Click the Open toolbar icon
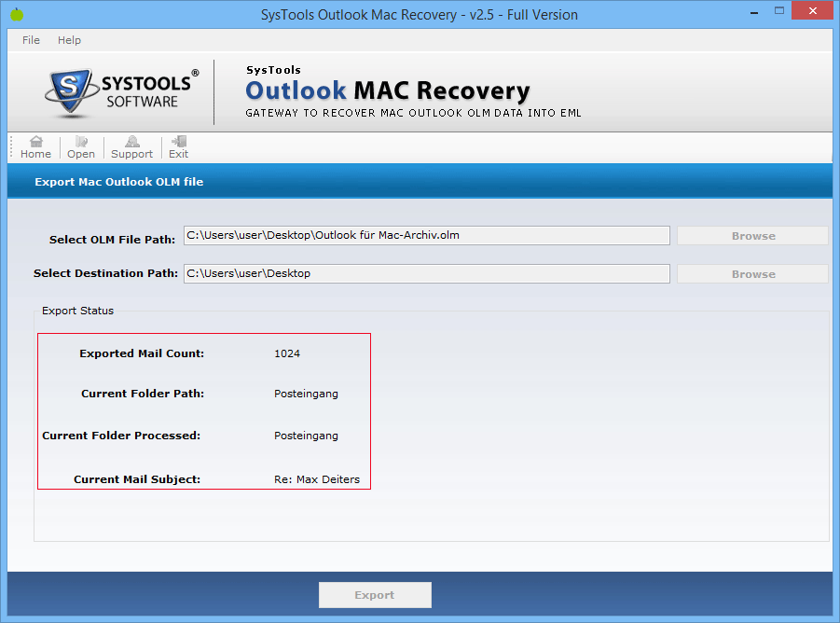840x623 pixels. click(x=81, y=147)
